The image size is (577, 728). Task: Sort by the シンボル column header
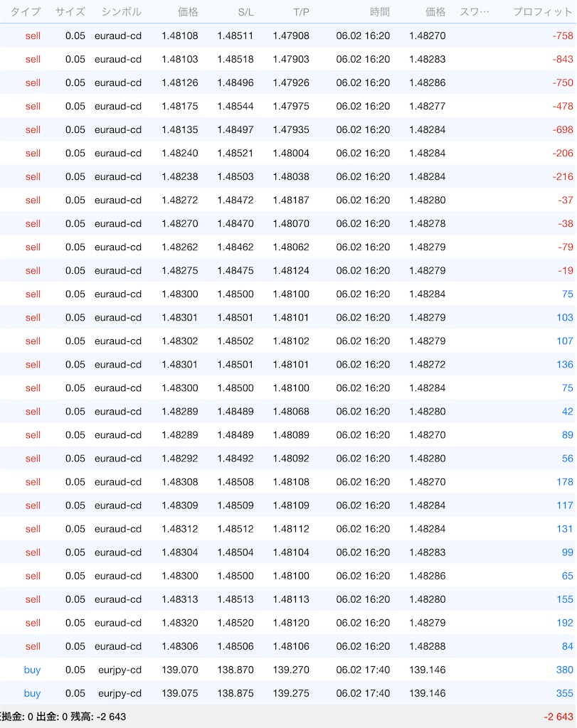[121, 12]
